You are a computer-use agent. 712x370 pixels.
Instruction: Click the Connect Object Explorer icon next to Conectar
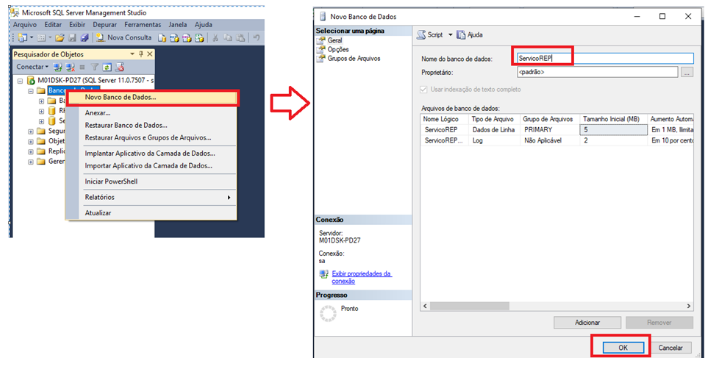pyautogui.click(x=58, y=67)
